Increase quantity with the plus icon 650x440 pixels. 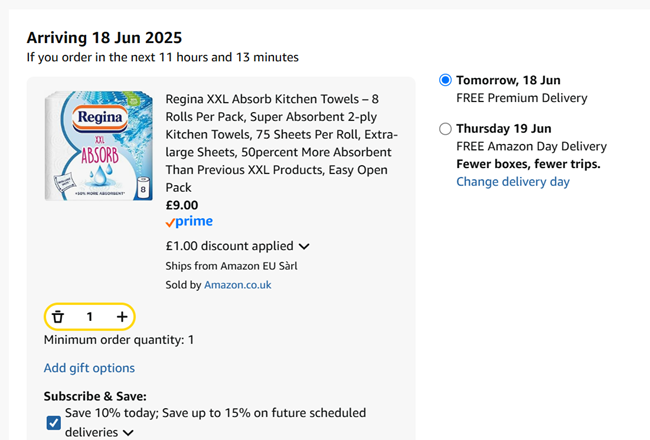122,317
